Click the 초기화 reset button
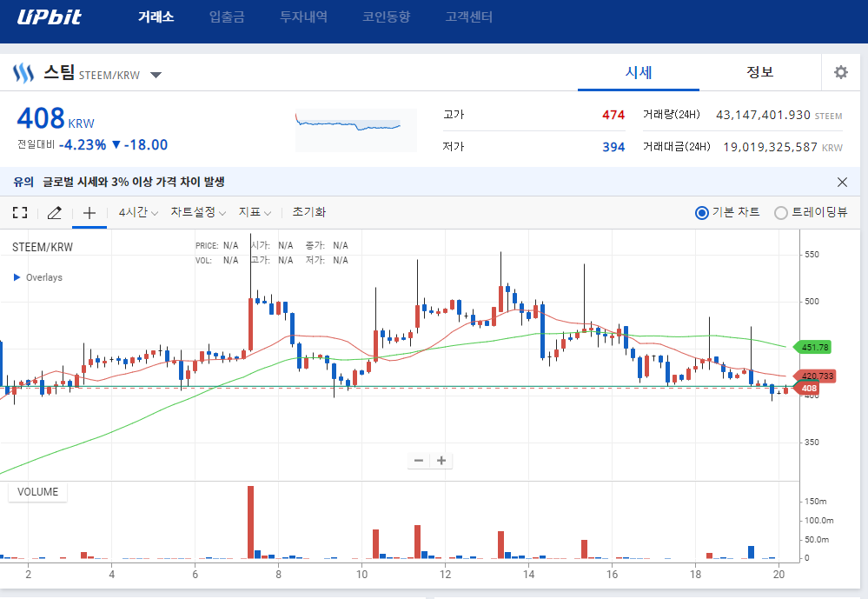 [309, 212]
